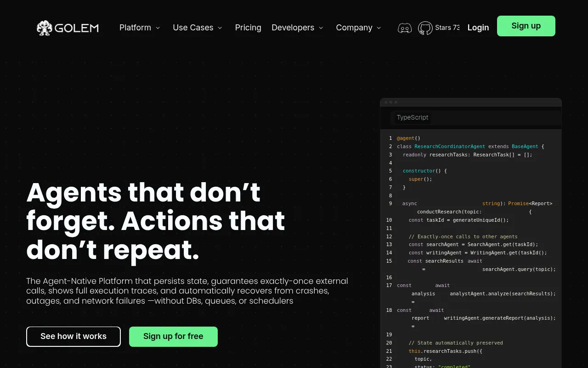The width and height of the screenshot is (588, 368).
Task: Open the Developers menu
Action: coord(293,28)
